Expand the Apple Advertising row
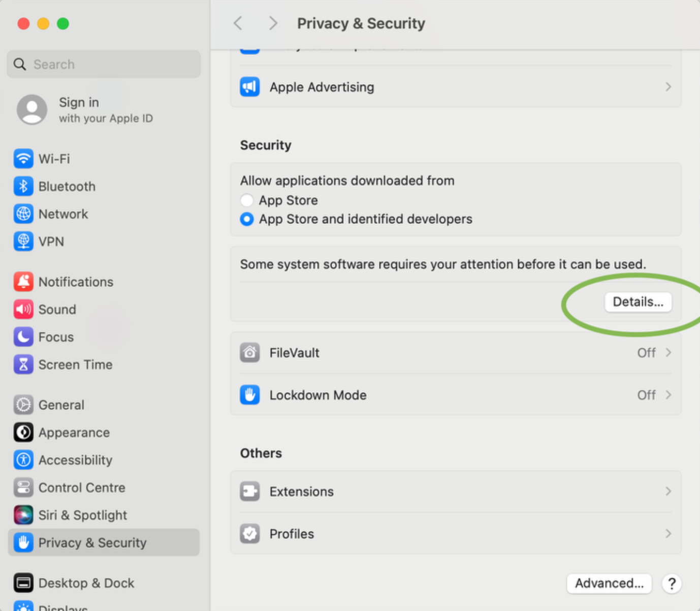This screenshot has width=700, height=611. click(668, 87)
